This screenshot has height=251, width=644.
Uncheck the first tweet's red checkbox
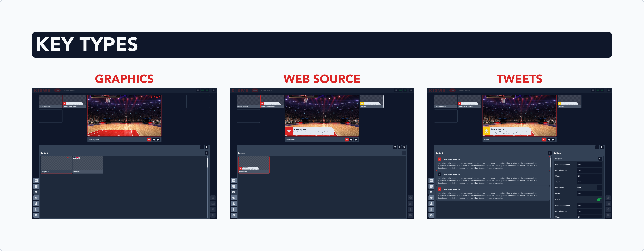(x=440, y=159)
